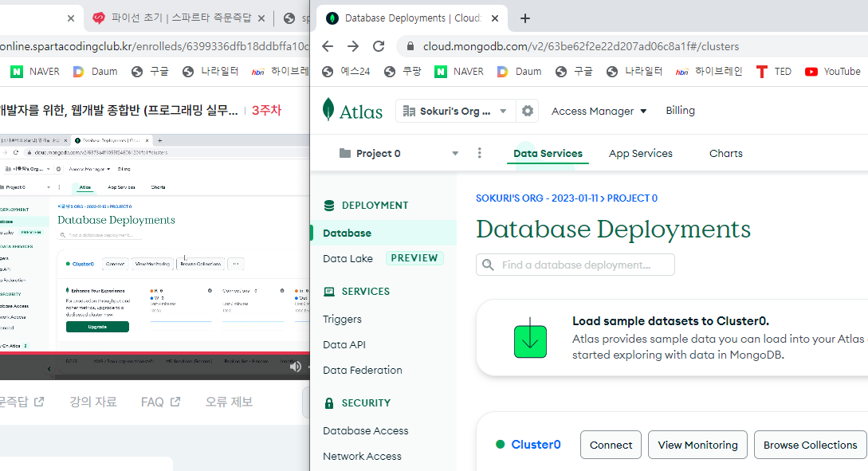
Task: Open Cluster0 link
Action: tap(536, 445)
